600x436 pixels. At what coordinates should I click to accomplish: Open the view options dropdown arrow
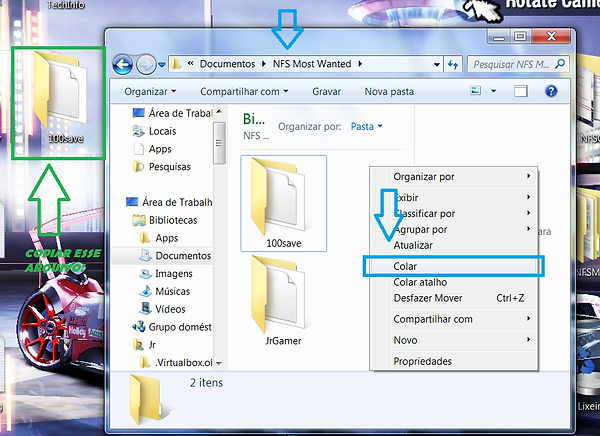[493, 91]
